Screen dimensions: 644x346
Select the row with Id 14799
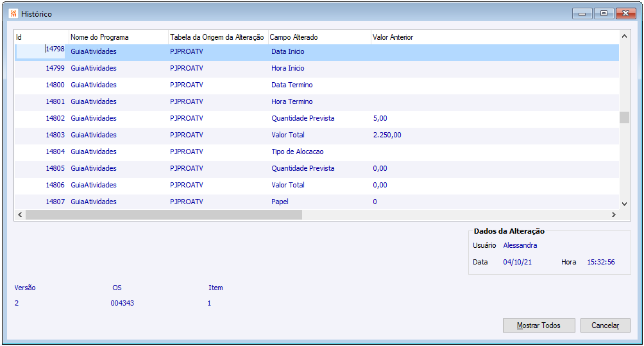(317, 68)
